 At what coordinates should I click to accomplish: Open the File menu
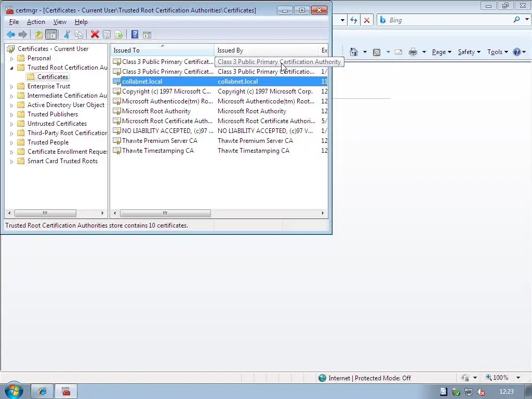pyautogui.click(x=14, y=22)
